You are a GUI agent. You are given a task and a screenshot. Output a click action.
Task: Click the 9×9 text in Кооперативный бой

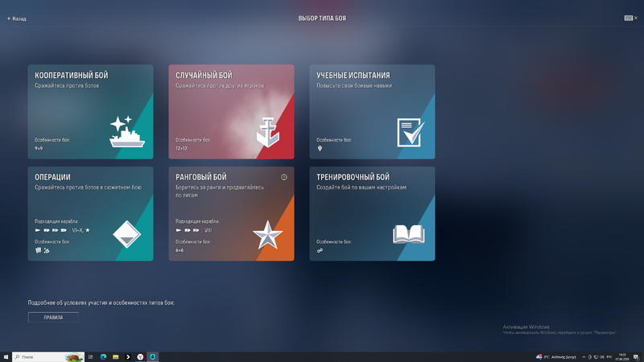pos(39,149)
